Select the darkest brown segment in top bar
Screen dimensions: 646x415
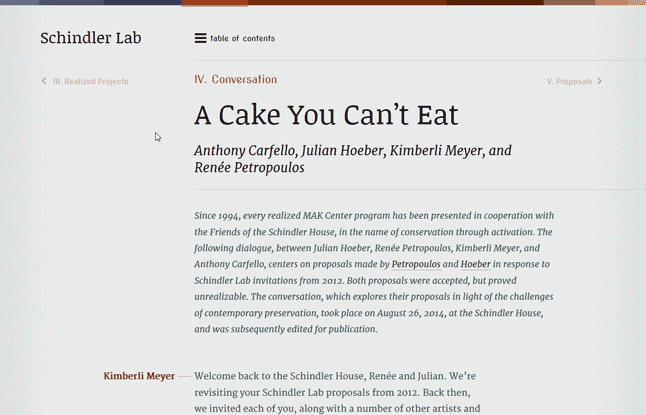click(495, 2)
